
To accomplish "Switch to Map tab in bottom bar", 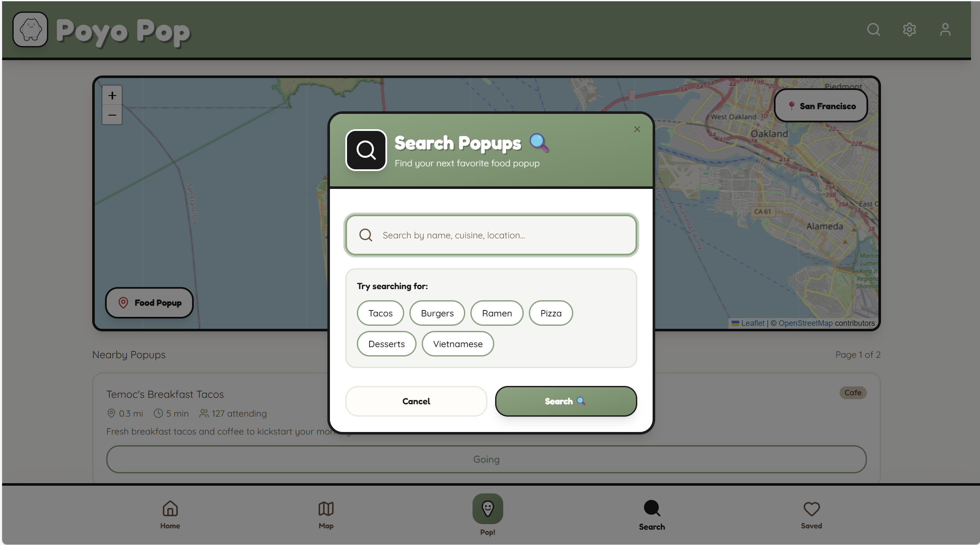I will (x=326, y=515).
